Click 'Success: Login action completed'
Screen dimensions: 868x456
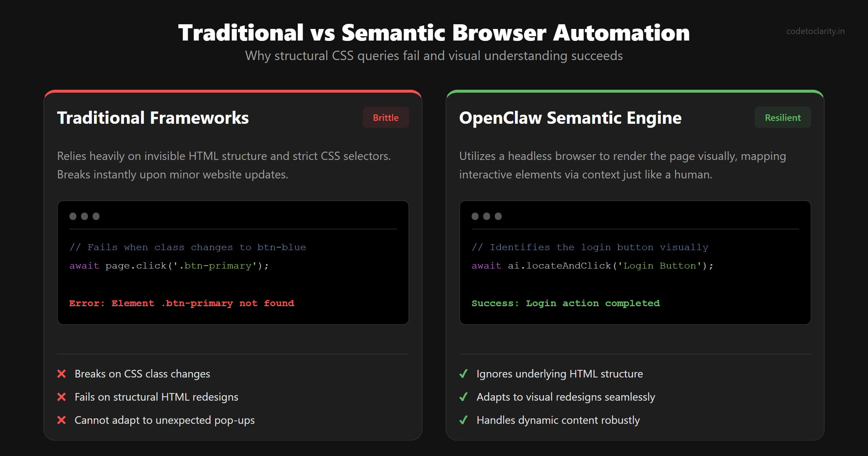566,303
